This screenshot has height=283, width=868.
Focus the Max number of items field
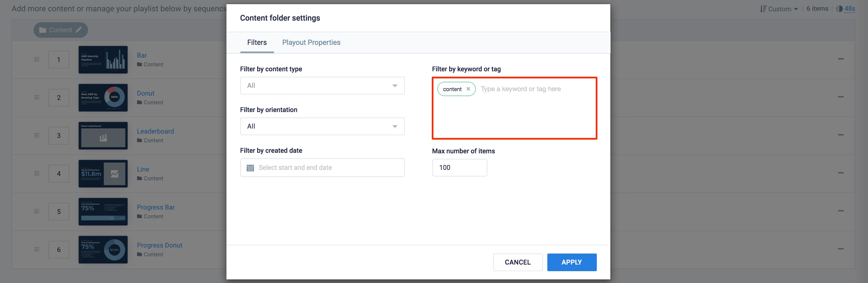(459, 168)
